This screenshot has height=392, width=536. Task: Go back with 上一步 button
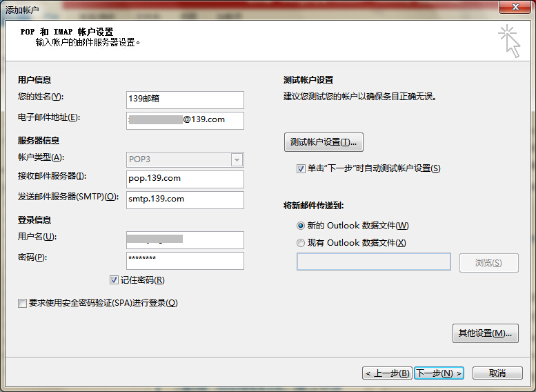point(387,373)
